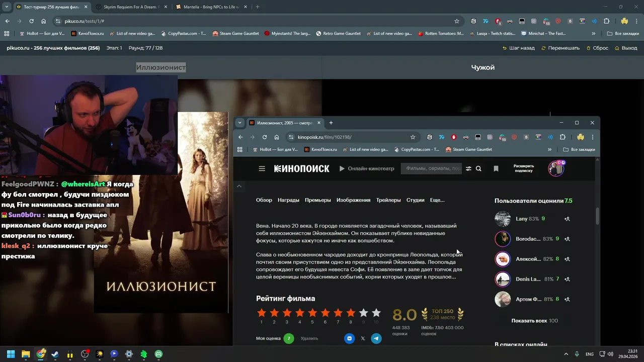Click the Kinopoisk search magnifier icon
This screenshot has height=362, width=644.
tap(478, 169)
